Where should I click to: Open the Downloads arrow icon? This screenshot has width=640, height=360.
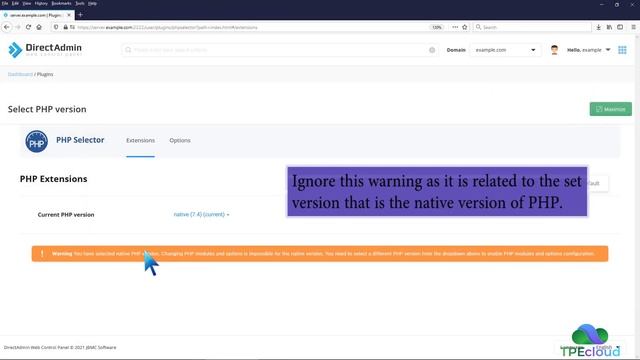[x=598, y=27]
